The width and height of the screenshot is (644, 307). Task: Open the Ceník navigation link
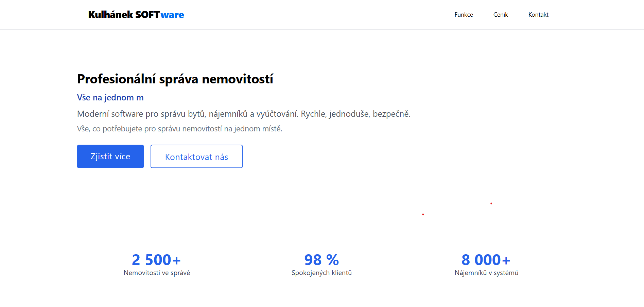tap(500, 15)
